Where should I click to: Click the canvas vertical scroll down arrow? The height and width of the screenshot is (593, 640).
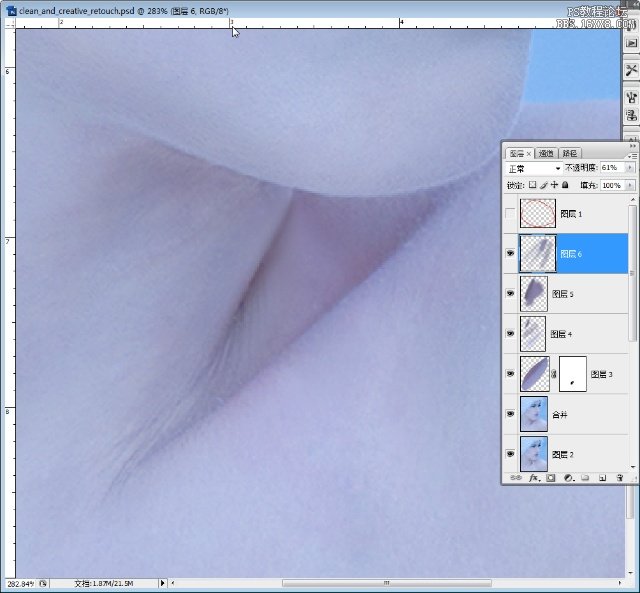pos(631,572)
